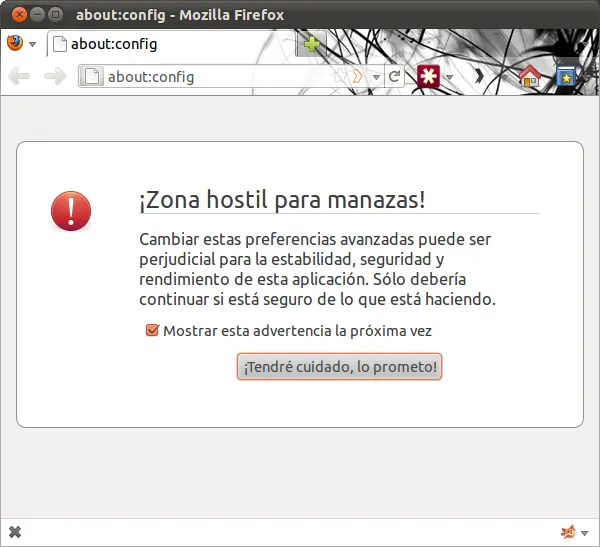Viewport: 600px width, 547px height.
Task: Go to the home page
Action: [x=530, y=75]
